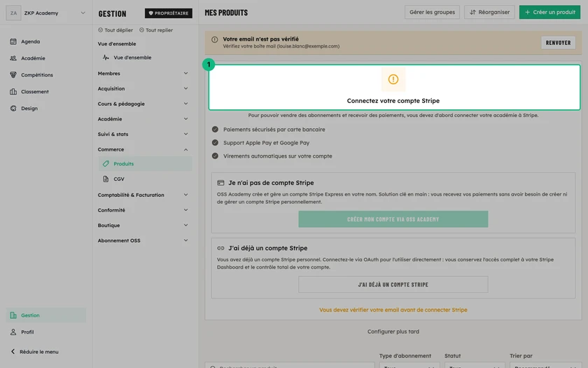Click Gérer les groupes button
588x368 pixels.
[x=432, y=13]
